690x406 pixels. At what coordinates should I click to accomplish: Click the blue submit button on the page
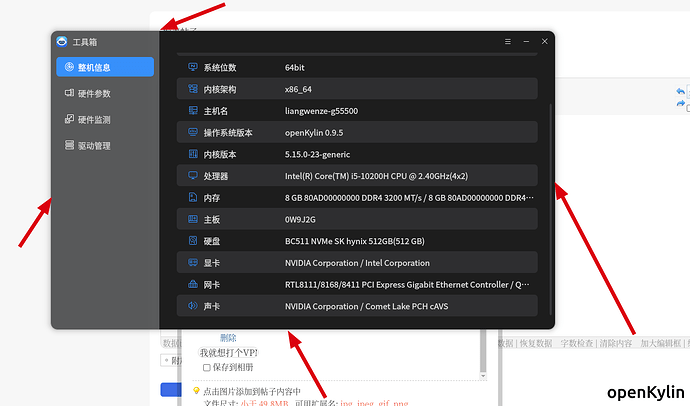point(171,390)
